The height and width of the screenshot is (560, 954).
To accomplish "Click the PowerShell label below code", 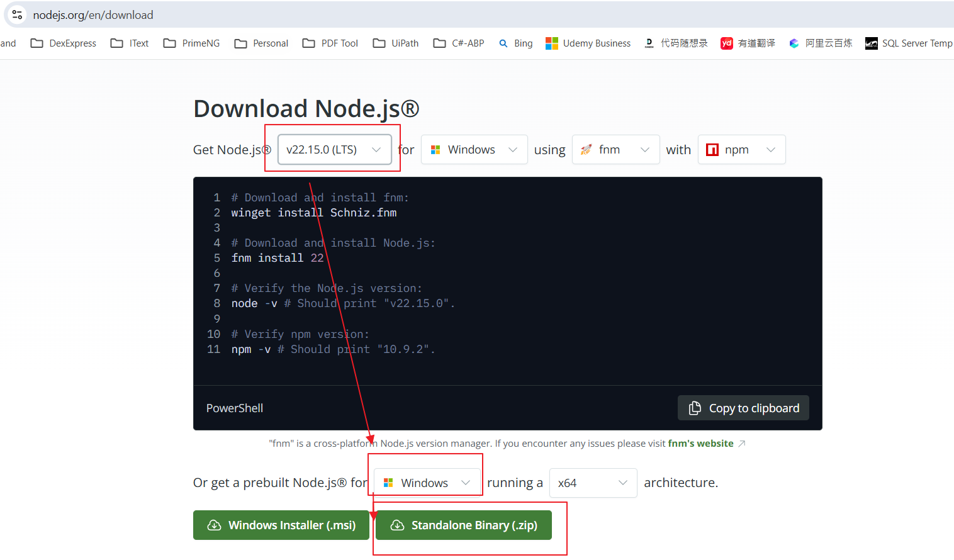I will click(235, 408).
